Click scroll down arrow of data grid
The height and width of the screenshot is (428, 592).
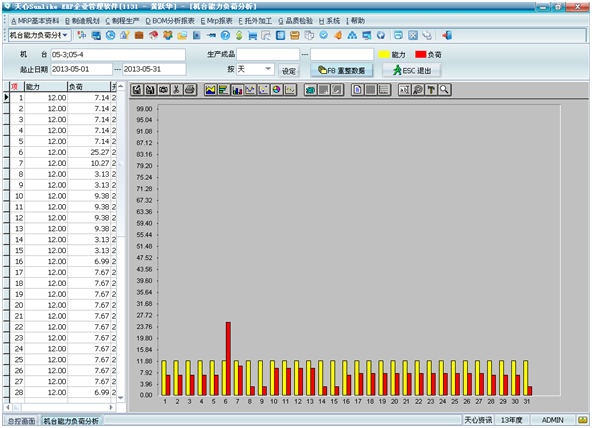120,398
